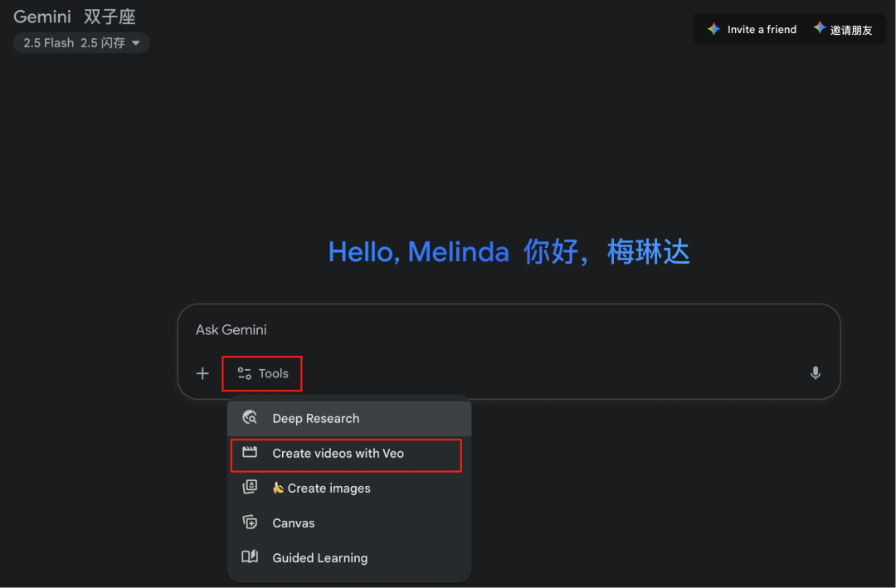
Task: Click the Canvas icon in tools menu
Action: (x=250, y=522)
